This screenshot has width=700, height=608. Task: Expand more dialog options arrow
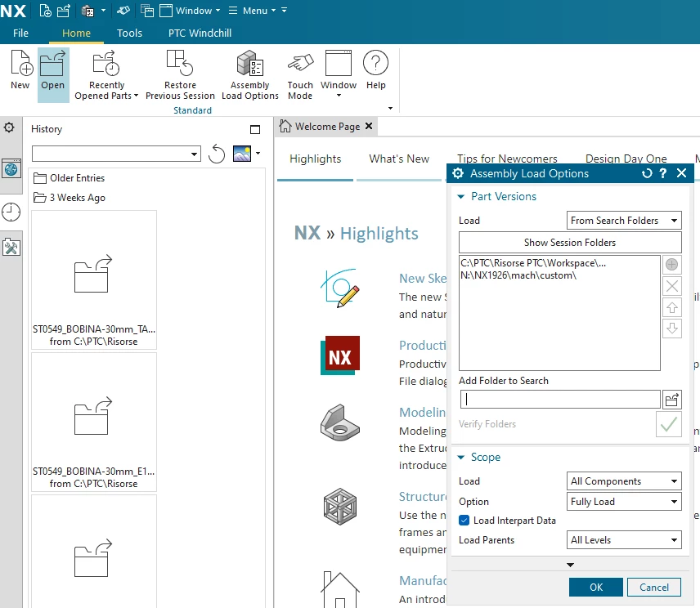tap(570, 565)
